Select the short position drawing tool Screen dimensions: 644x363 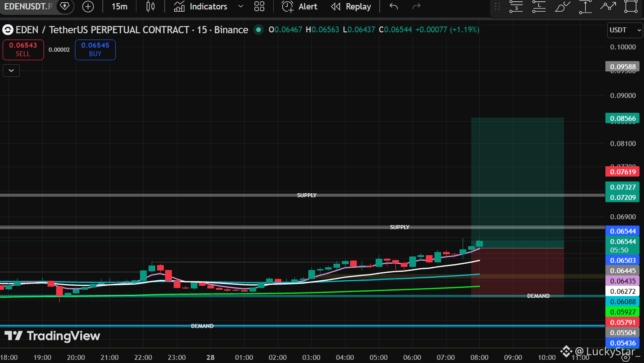[x=517, y=6]
